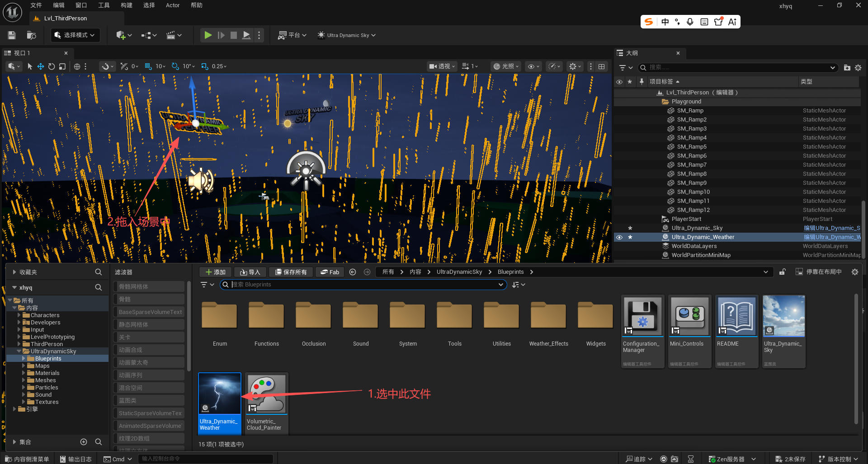This screenshot has width=868, height=464.
Task: Click the content browse icon beside save
Action: point(31,35)
